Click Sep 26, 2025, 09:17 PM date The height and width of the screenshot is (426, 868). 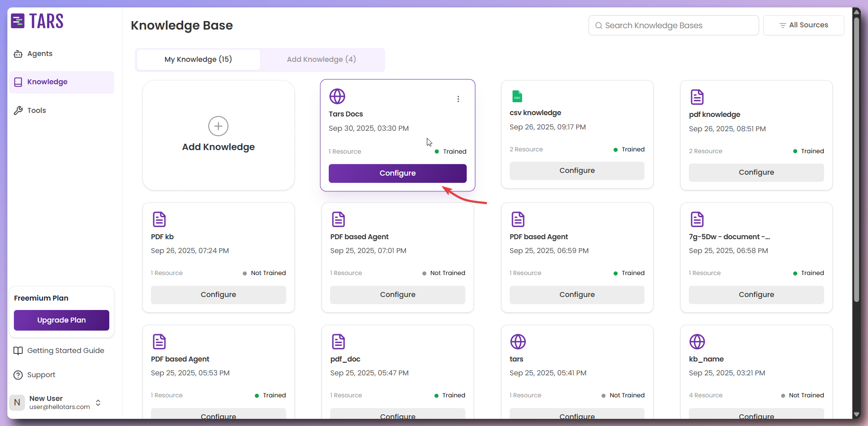coord(548,127)
